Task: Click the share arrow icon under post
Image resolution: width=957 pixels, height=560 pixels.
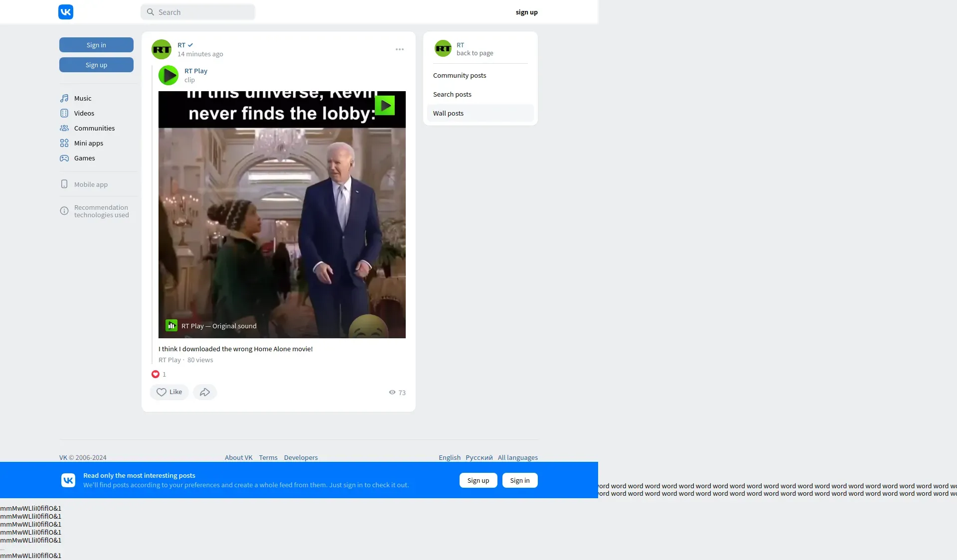Action: 205,392
